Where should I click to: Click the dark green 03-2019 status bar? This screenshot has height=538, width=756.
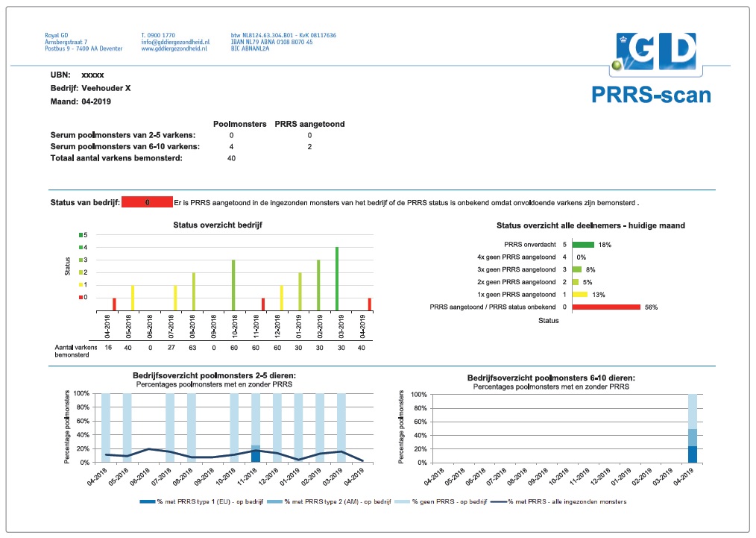coord(337,279)
